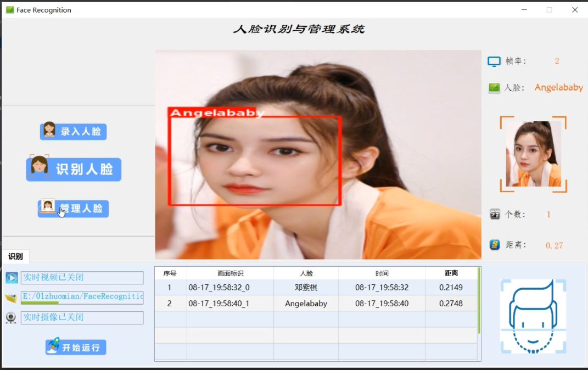Click row number 1 in the table
Screen dimensions: 588x370
170,288
